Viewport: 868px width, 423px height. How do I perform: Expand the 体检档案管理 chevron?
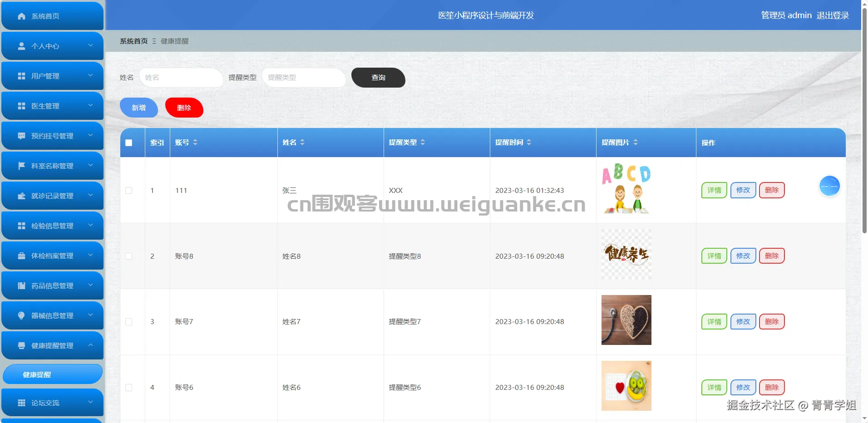(90, 255)
